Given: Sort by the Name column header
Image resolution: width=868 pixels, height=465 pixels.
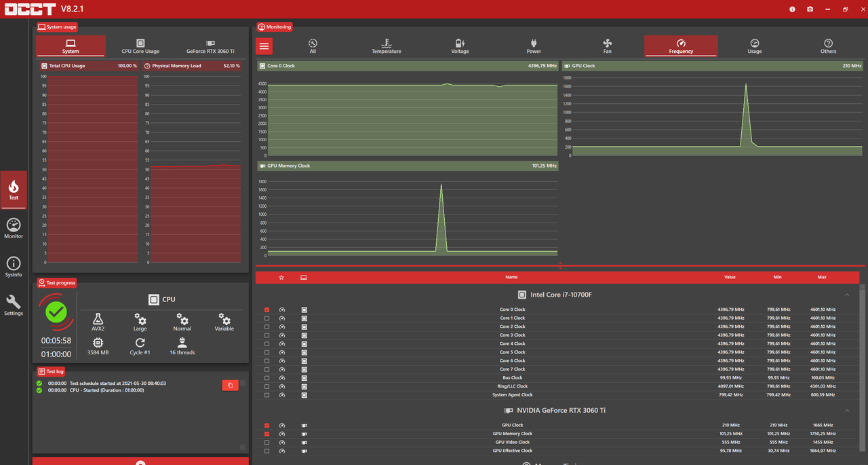Looking at the screenshot, I should 512,277.
